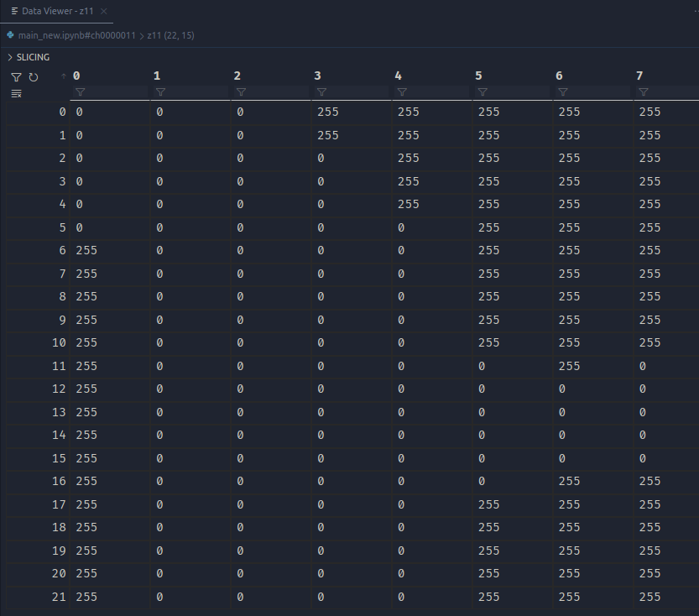The width and height of the screenshot is (699, 616).
Task: Click cell 255 in row 21, column 7
Action: [650, 597]
